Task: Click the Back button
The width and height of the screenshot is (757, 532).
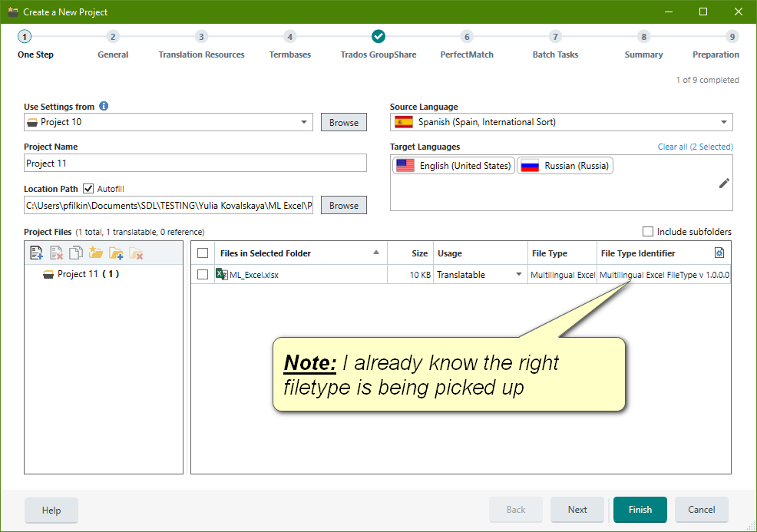Action: [x=516, y=510]
